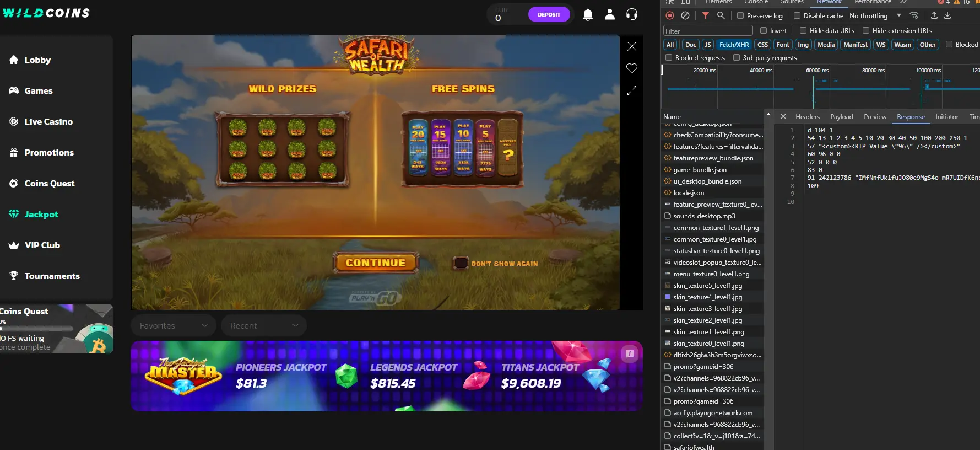Click the Name column sort arrow
The width and height of the screenshot is (980, 450).
click(x=768, y=114)
